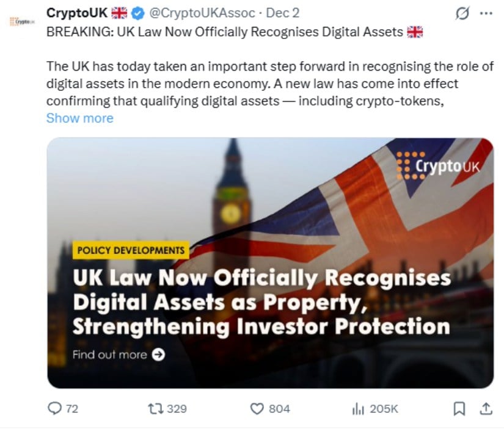This screenshot has height=429, width=504.
Task: Expand the tweet with Show more
Action: tap(79, 118)
